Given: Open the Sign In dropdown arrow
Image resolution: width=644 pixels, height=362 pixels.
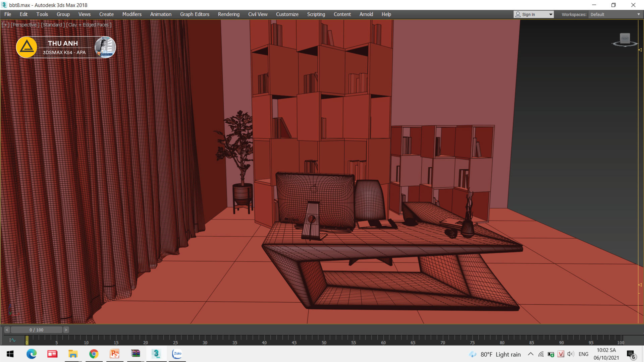Looking at the screenshot, I should [550, 14].
